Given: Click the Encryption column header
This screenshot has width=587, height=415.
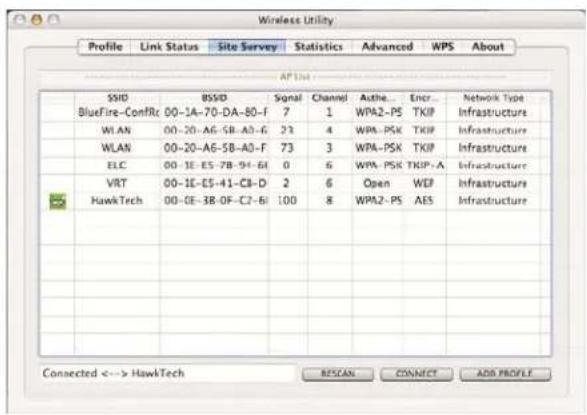Looking at the screenshot, I should click(423, 98).
